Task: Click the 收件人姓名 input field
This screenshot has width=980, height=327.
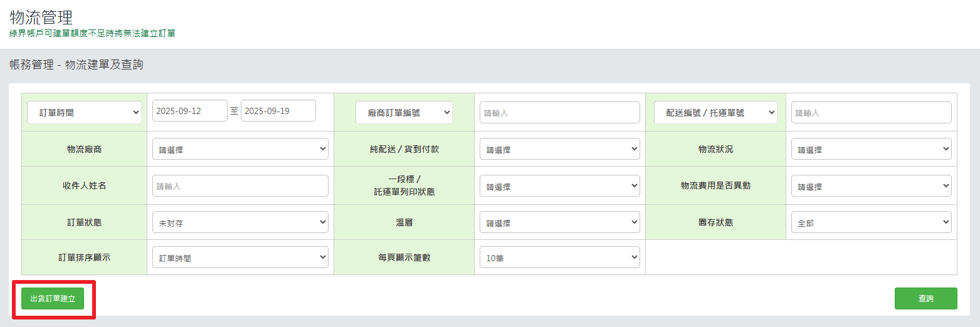Action: (240, 186)
